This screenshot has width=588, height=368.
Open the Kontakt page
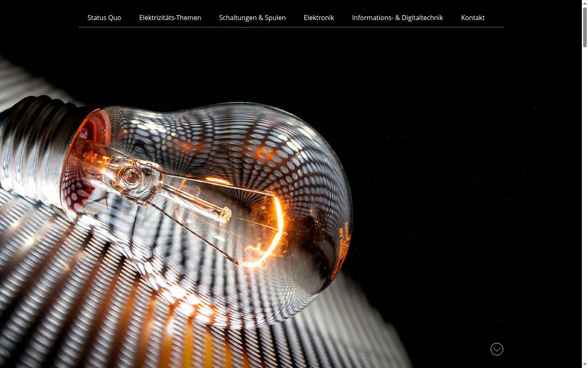coord(473,18)
